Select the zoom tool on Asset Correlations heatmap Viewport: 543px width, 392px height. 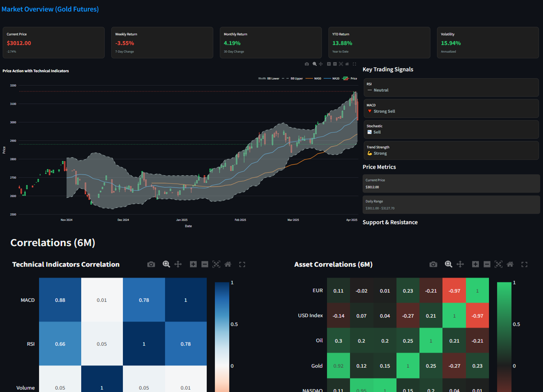448,264
